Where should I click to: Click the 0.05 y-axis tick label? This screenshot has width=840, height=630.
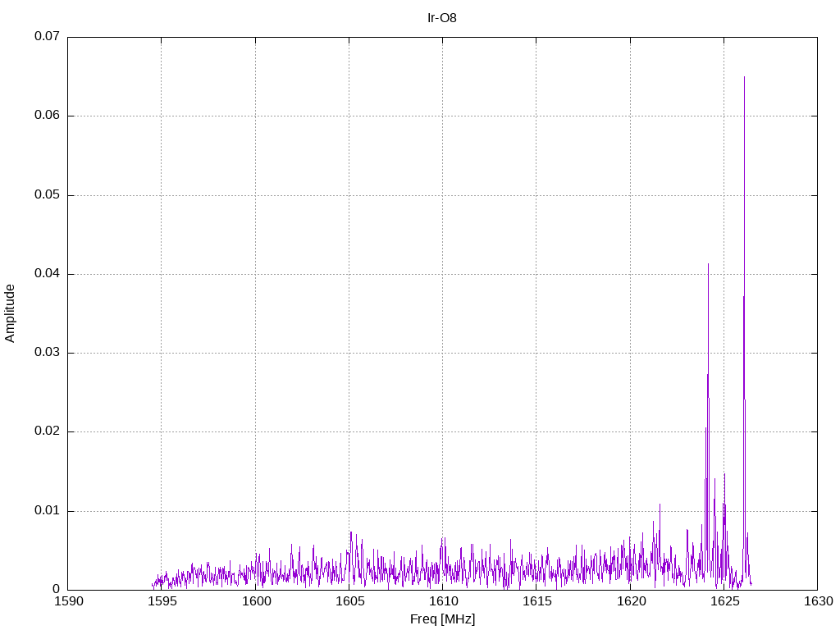tap(47, 194)
